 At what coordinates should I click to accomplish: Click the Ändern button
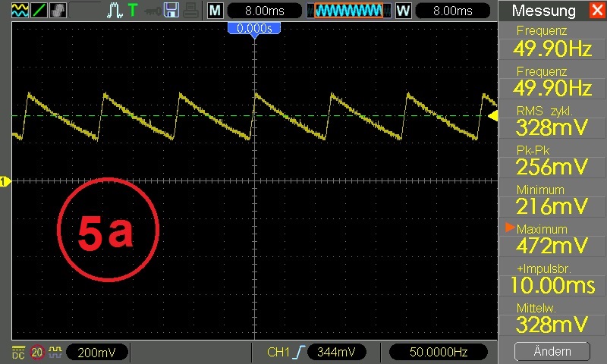pos(552,352)
